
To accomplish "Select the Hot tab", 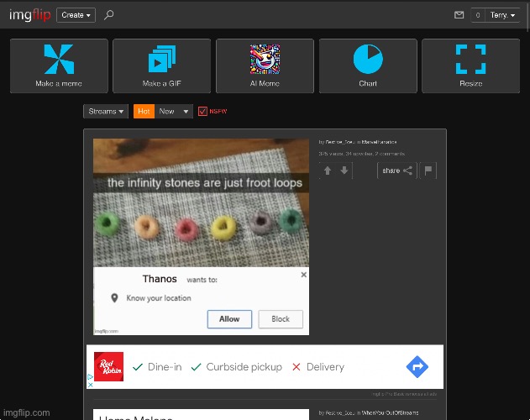I will tap(144, 111).
